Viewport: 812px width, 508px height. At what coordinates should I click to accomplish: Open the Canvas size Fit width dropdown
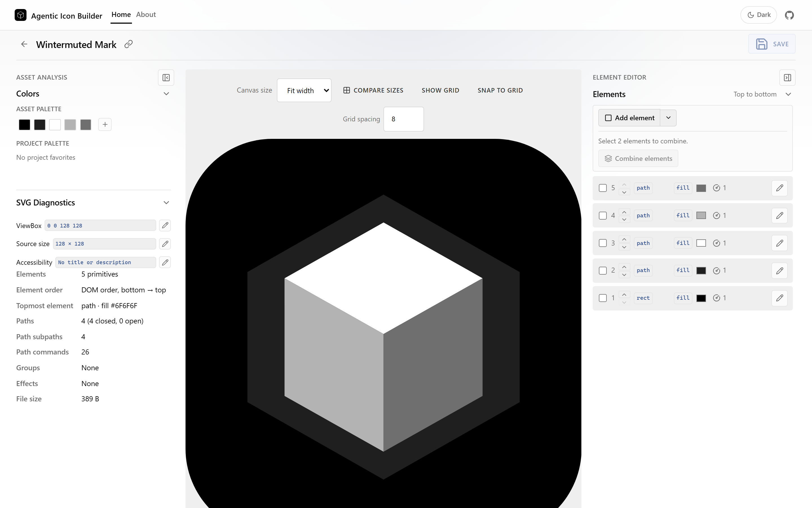coord(304,90)
